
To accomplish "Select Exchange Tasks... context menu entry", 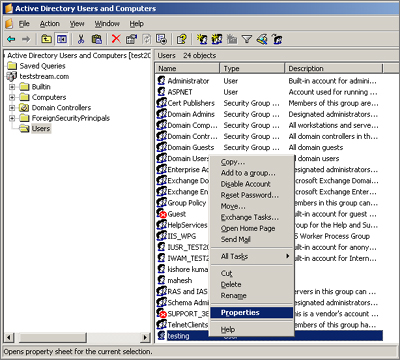I will pos(250,217).
